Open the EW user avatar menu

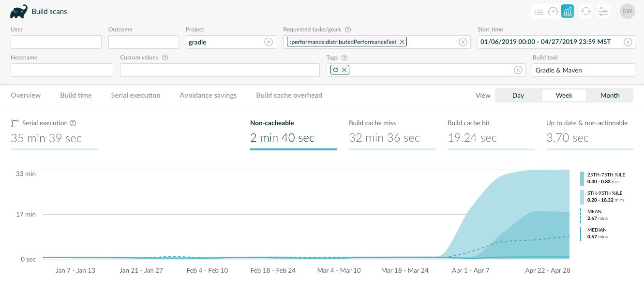[627, 11]
